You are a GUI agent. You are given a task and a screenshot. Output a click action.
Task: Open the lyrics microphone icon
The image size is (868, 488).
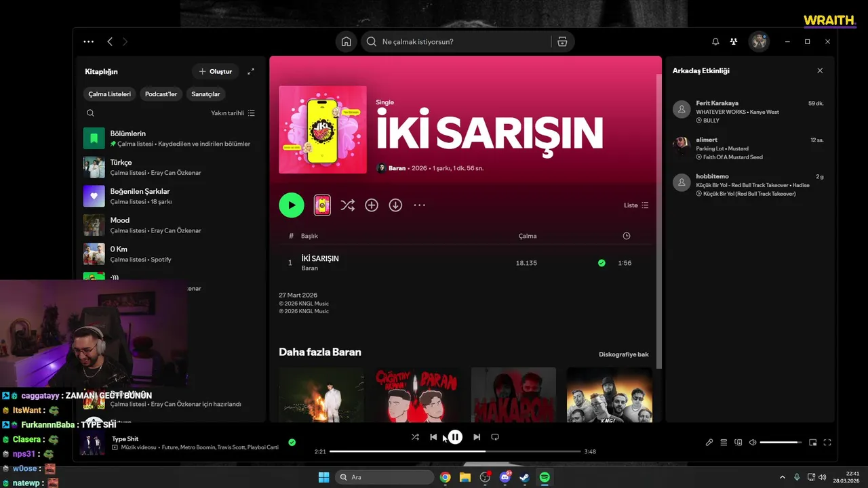(x=709, y=443)
